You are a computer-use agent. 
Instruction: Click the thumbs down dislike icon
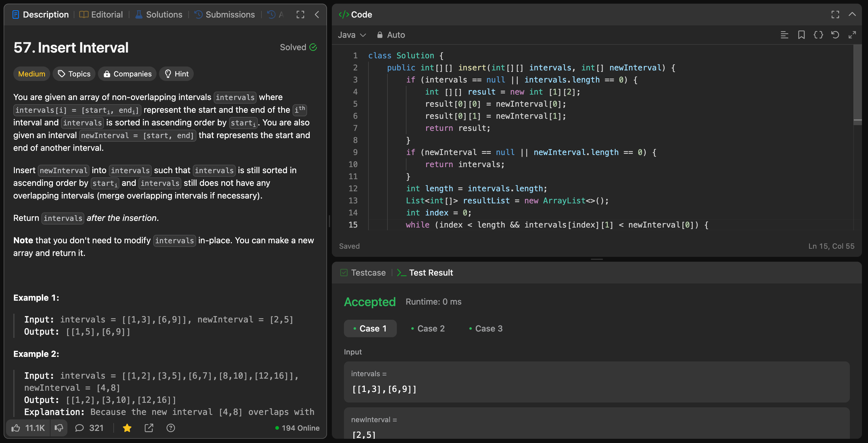tap(59, 428)
